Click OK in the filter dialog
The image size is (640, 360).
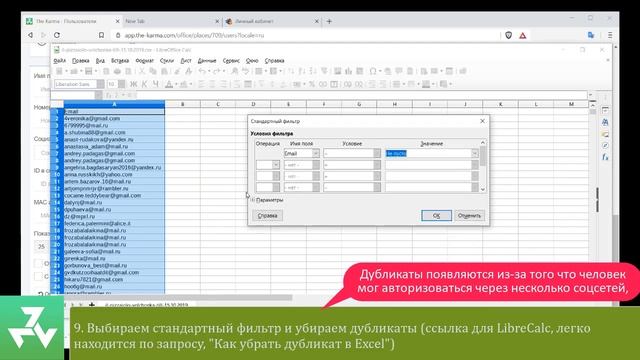436,216
